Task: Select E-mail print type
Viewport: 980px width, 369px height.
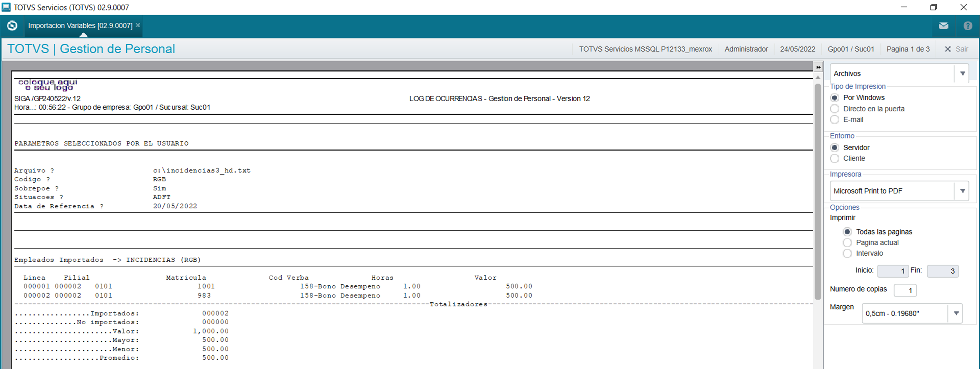Action: (835, 120)
